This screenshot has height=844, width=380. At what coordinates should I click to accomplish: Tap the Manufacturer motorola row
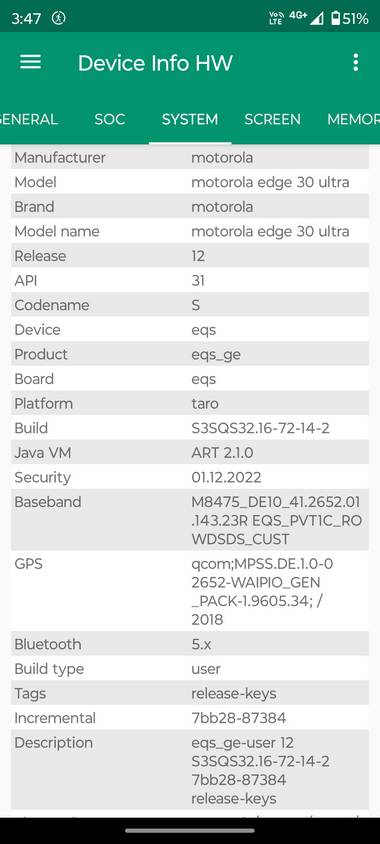pos(190,158)
